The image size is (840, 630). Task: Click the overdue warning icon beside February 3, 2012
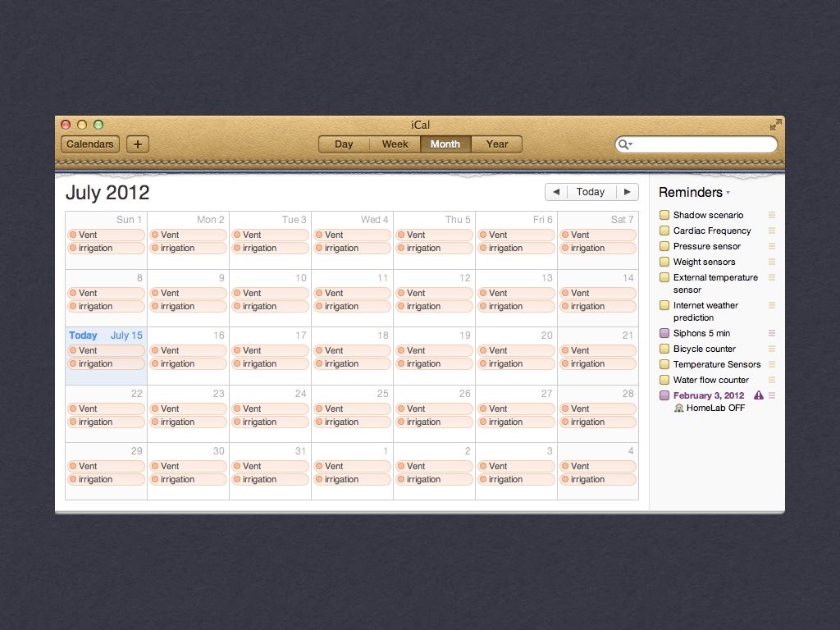pyautogui.click(x=758, y=395)
